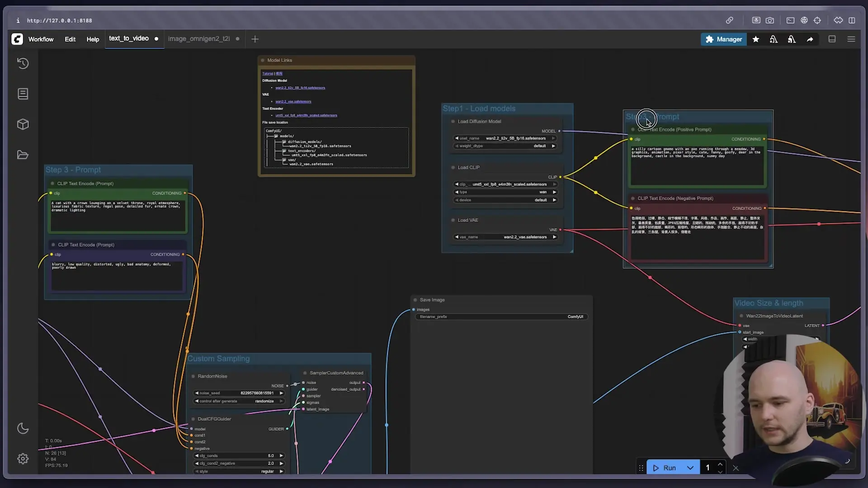Open the device default selector

(505, 200)
